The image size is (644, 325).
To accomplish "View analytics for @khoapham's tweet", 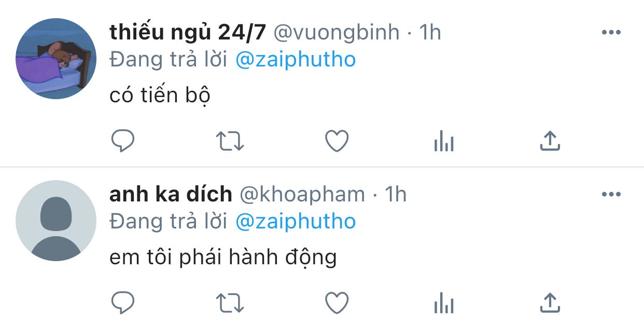I will pos(444,303).
